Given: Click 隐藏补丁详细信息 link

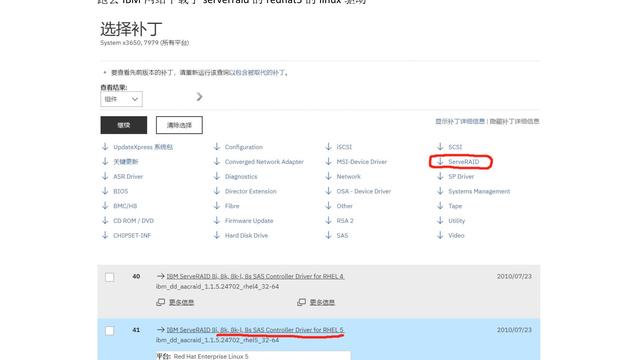Looking at the screenshot, I should (514, 121).
